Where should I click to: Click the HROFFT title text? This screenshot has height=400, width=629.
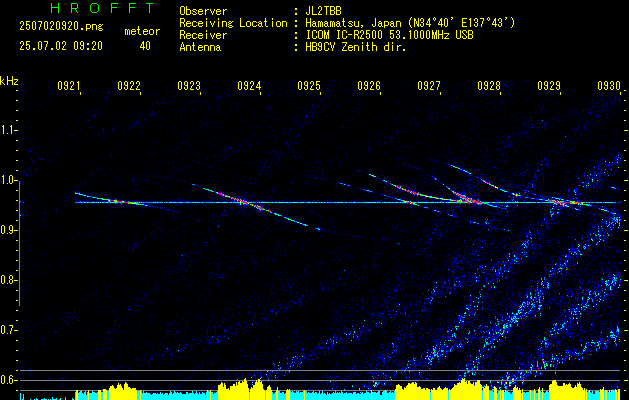[x=102, y=8]
